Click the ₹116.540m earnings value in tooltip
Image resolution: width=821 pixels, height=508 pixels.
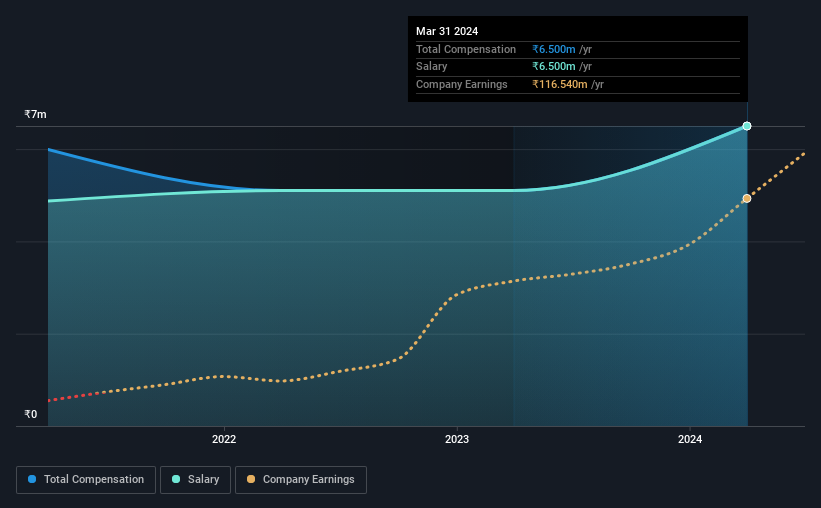[x=560, y=84]
